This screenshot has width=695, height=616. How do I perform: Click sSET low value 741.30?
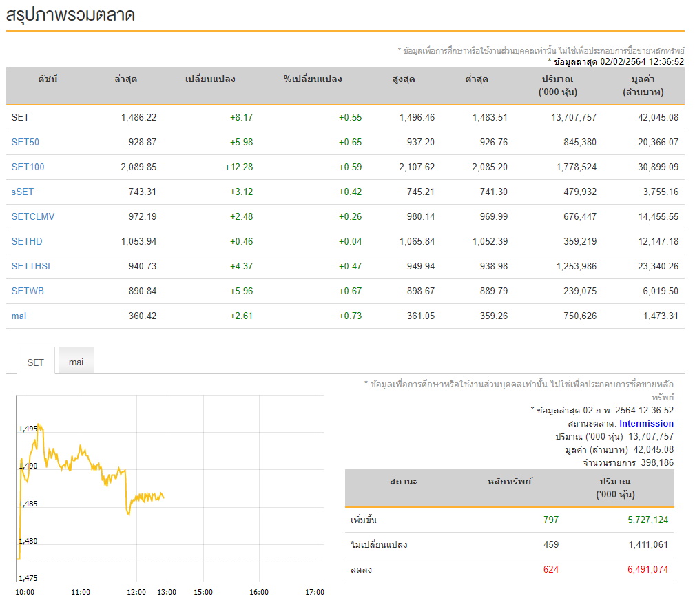pyautogui.click(x=494, y=192)
